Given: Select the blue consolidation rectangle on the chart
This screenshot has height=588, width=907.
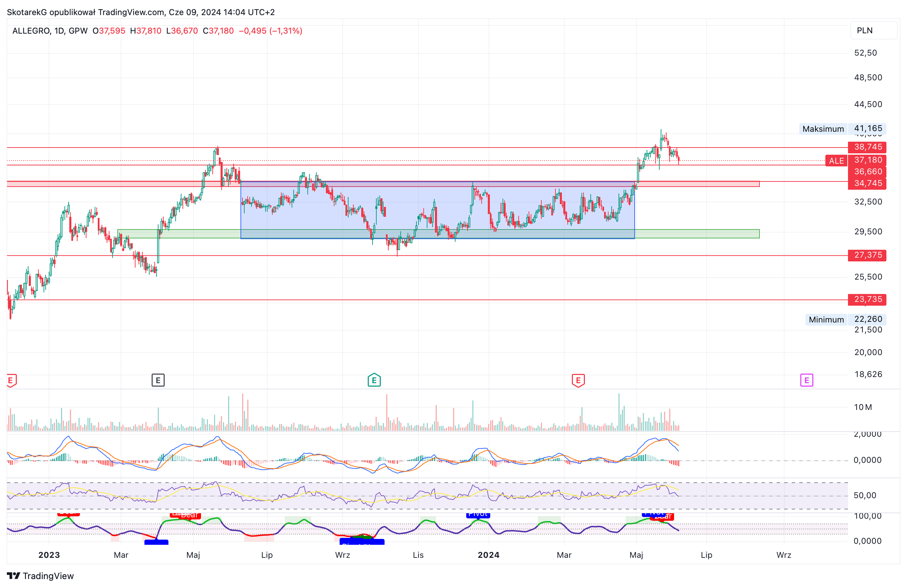Looking at the screenshot, I should click(x=437, y=210).
